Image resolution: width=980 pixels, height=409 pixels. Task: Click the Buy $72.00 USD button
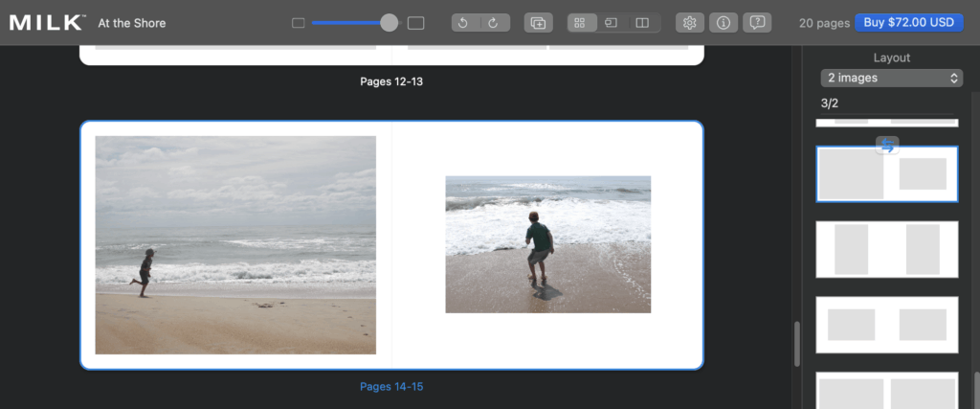click(909, 23)
